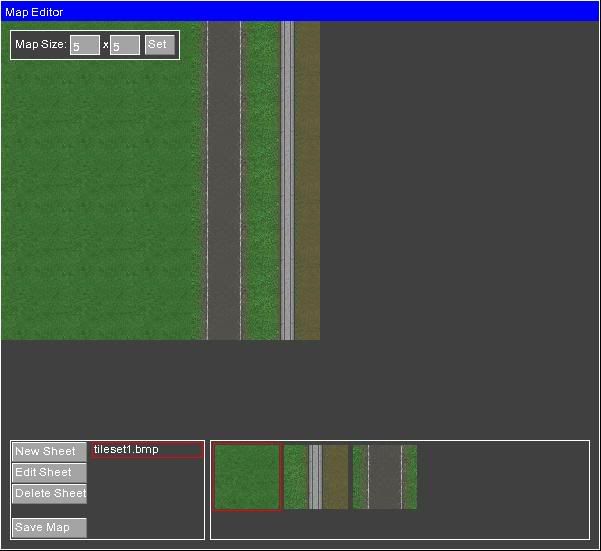Create a New Sheet
Image resolution: width=601 pixels, height=551 pixels.
49,452
